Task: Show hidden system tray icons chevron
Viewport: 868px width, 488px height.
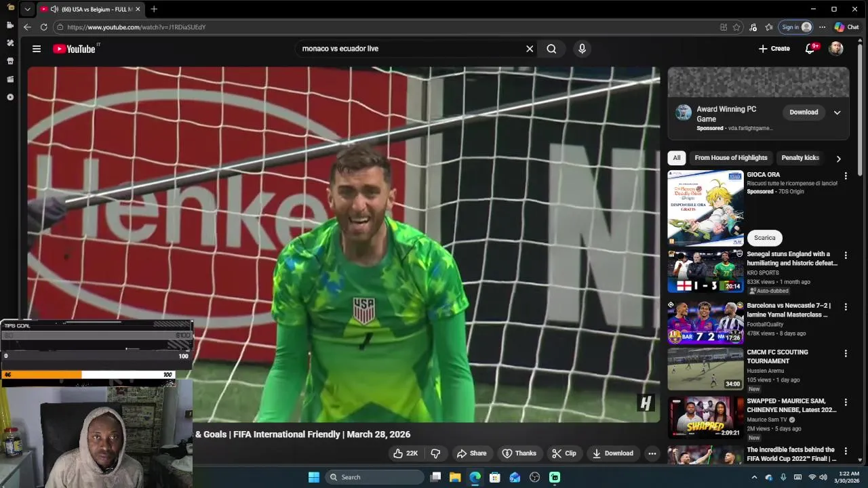Action: (755, 477)
